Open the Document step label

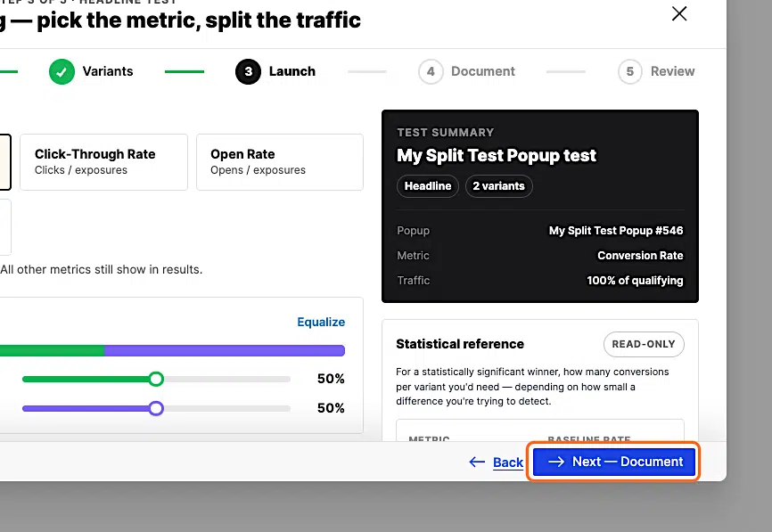tap(483, 71)
